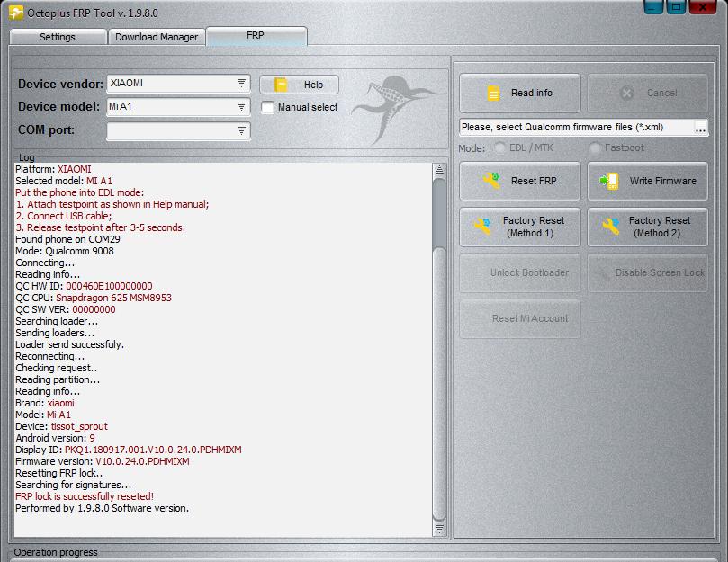Image resolution: width=728 pixels, height=562 pixels.
Task: Click the Cancel button
Action: 648,93
